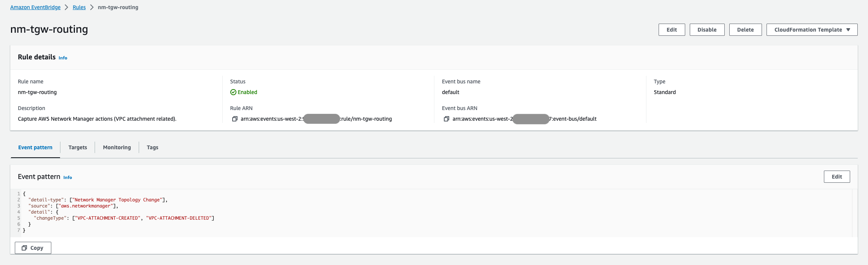868x265 pixels.
Task: Click the nm-tgw-routing rule name value
Action: (37, 92)
